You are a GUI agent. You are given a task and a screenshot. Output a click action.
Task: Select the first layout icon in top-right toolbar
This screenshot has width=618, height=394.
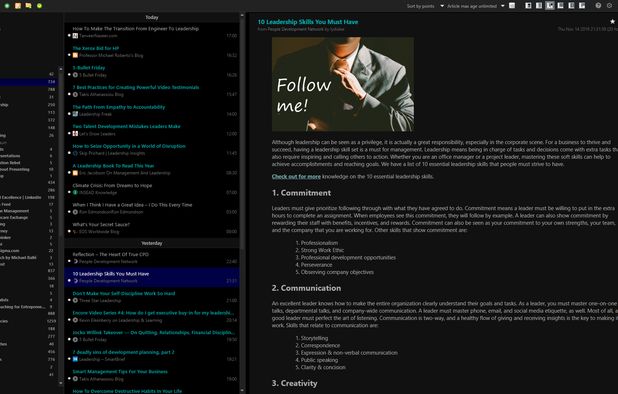[x=529, y=6]
